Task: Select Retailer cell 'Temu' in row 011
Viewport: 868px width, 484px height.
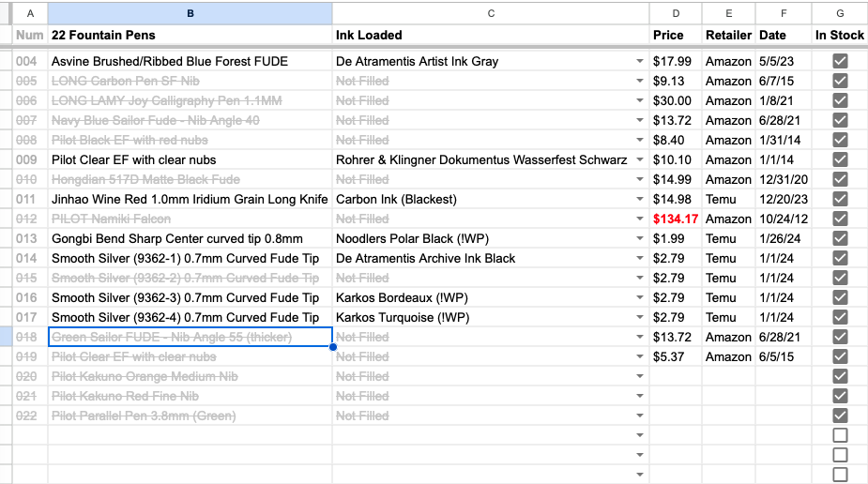Action: tap(728, 199)
